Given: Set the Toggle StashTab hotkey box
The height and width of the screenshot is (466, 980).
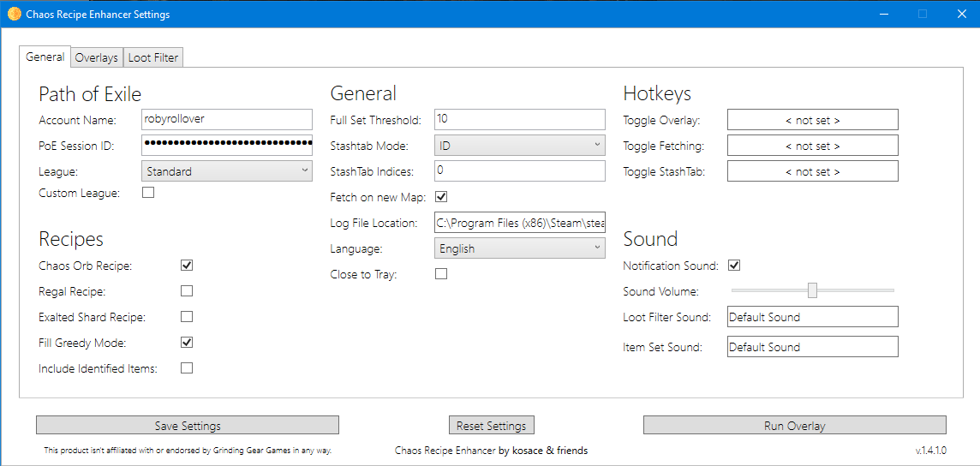Looking at the screenshot, I should pos(812,170).
